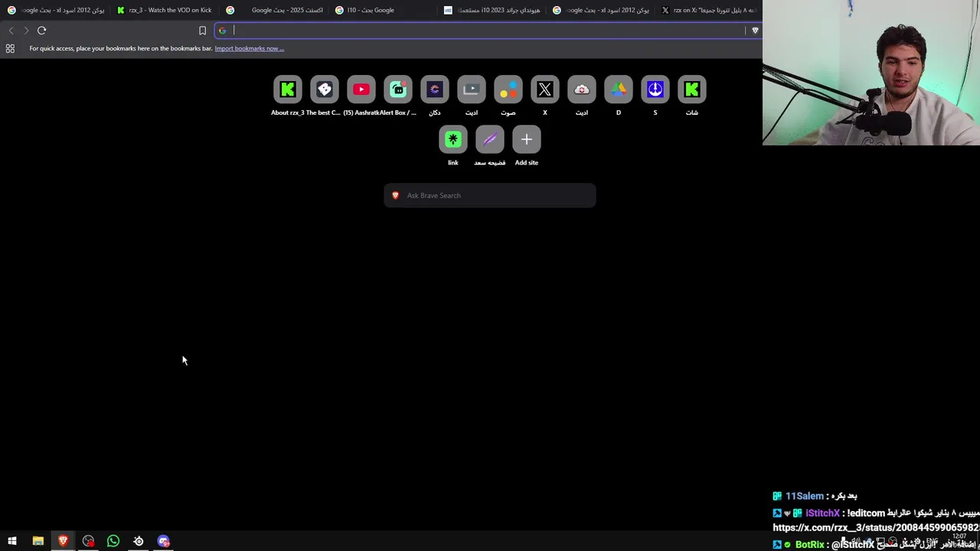980x551 pixels.
Task: Reload the current page
Action: pos(42,31)
